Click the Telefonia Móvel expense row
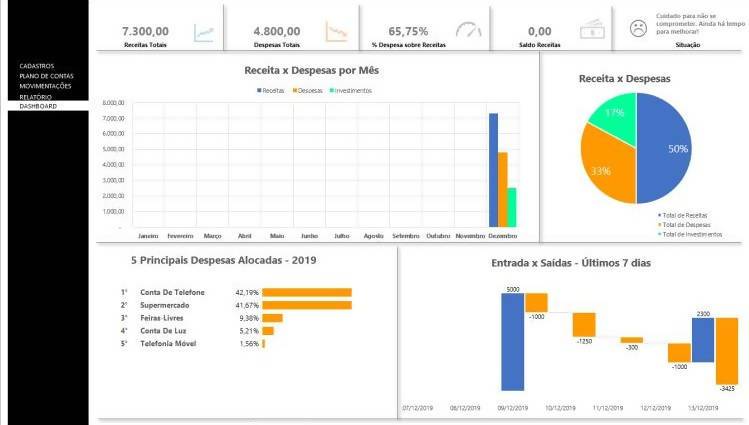 click(193, 344)
